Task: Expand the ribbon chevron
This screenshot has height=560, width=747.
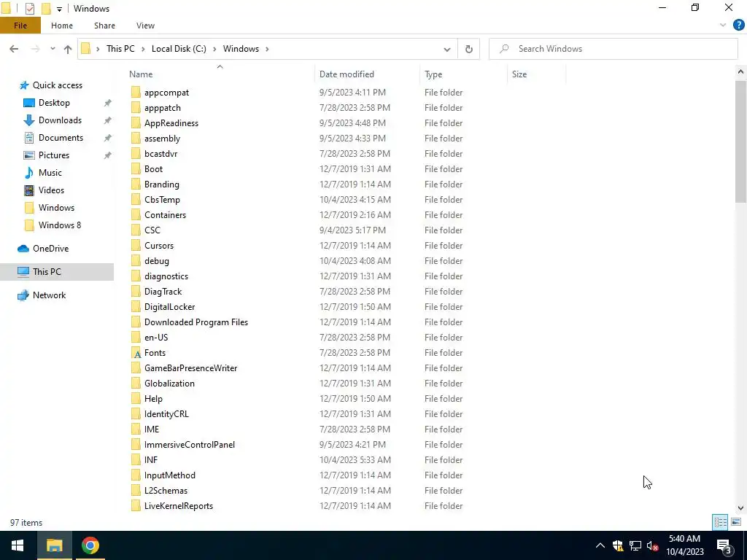Action: [723, 25]
